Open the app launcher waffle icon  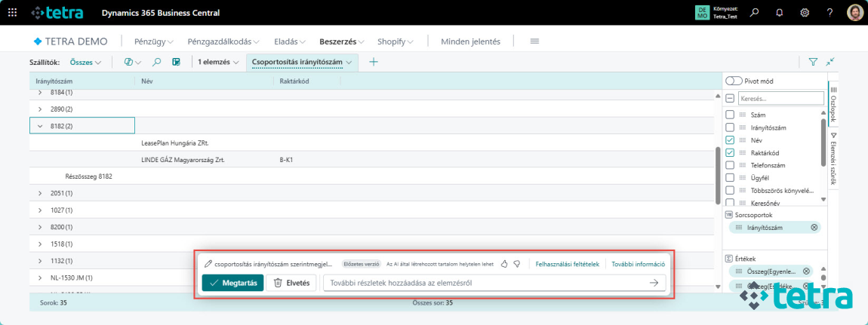tap(13, 13)
